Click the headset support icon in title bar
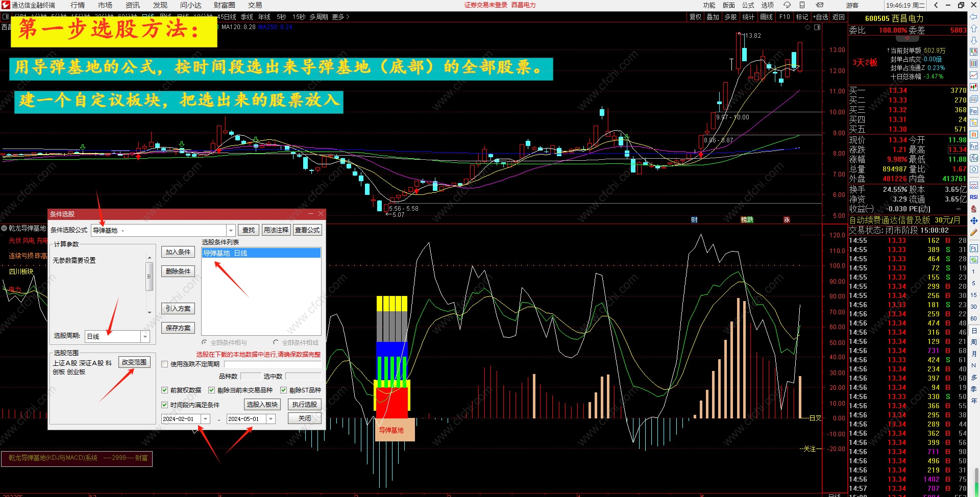The height and width of the screenshot is (497, 980). (x=787, y=5)
